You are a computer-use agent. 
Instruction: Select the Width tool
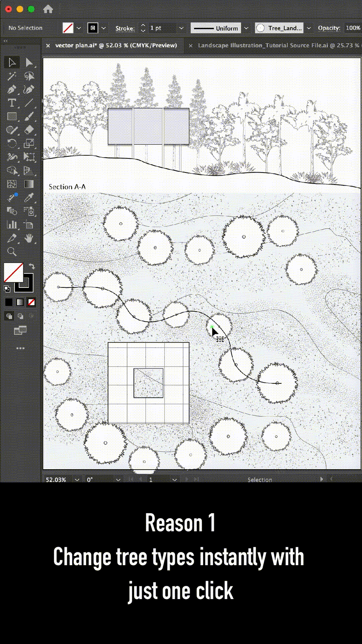[12, 157]
